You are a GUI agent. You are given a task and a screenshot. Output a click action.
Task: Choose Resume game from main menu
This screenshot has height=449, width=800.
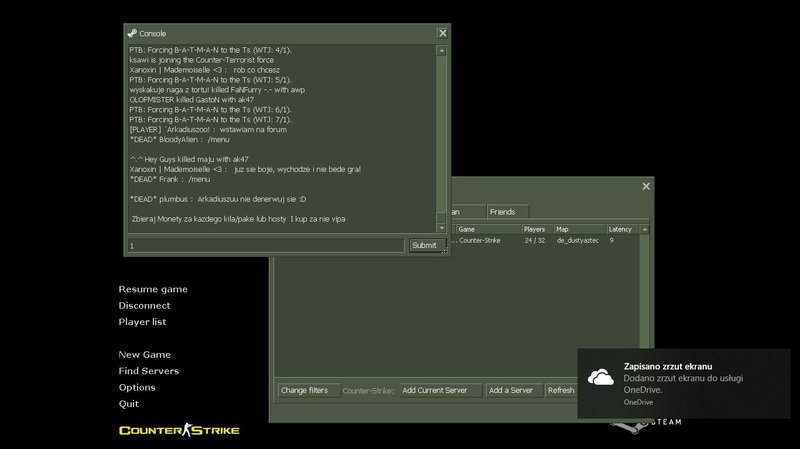pyautogui.click(x=153, y=289)
